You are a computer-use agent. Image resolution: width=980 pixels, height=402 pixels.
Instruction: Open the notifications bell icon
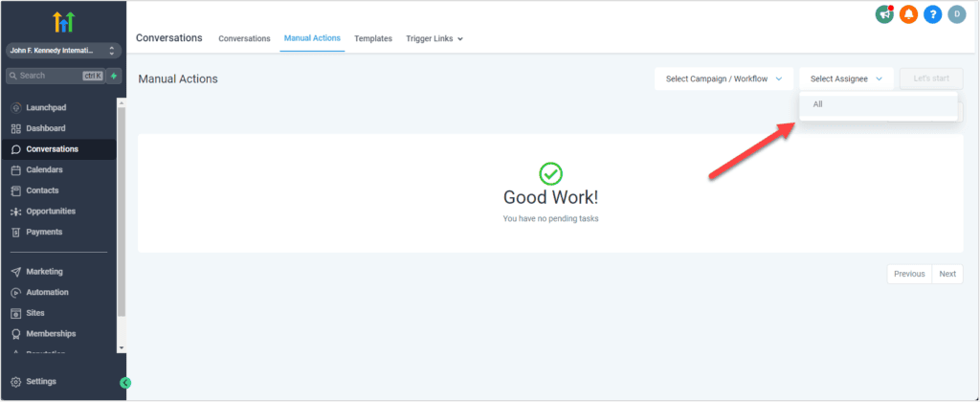(x=909, y=14)
